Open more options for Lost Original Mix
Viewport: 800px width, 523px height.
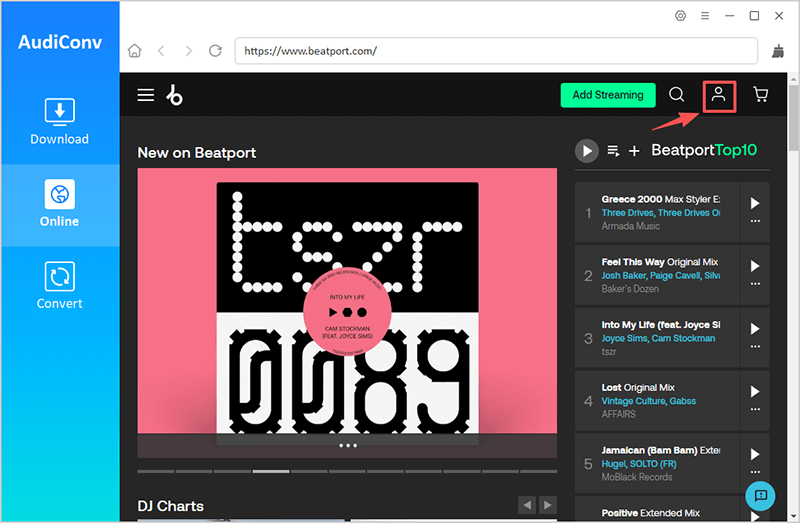tap(755, 410)
